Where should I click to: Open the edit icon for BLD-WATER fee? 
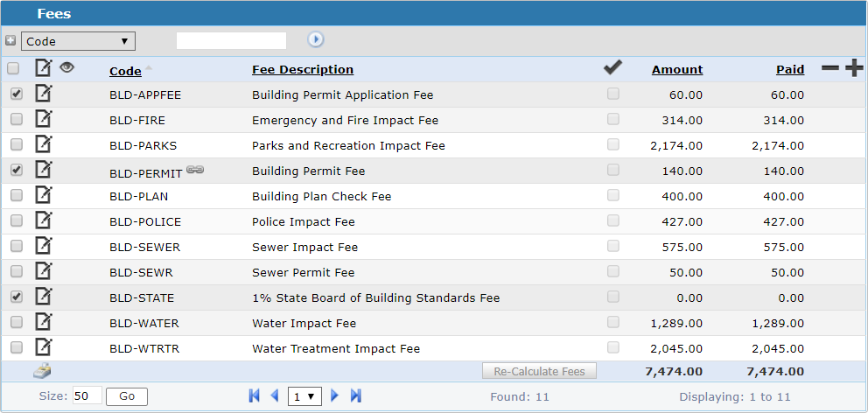(x=43, y=323)
